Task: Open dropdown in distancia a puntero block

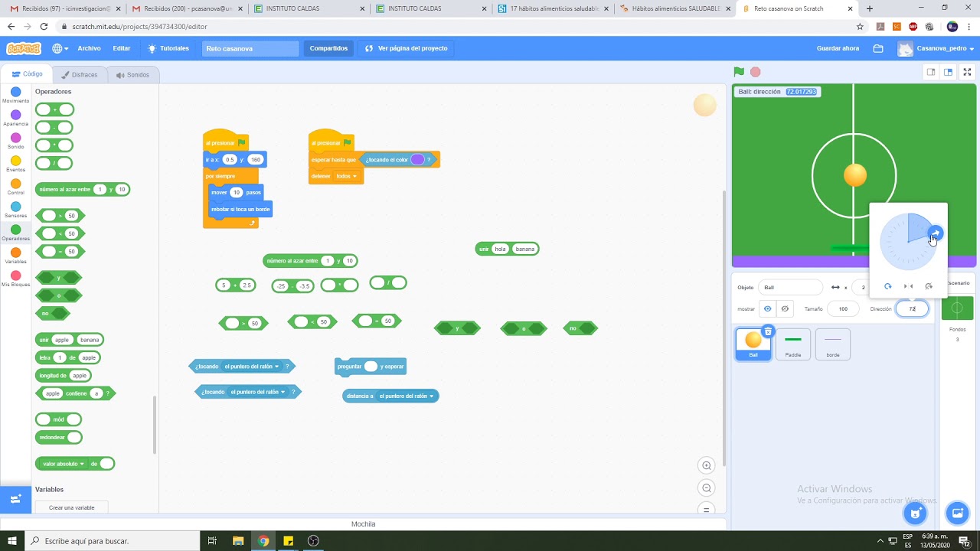Action: click(432, 396)
